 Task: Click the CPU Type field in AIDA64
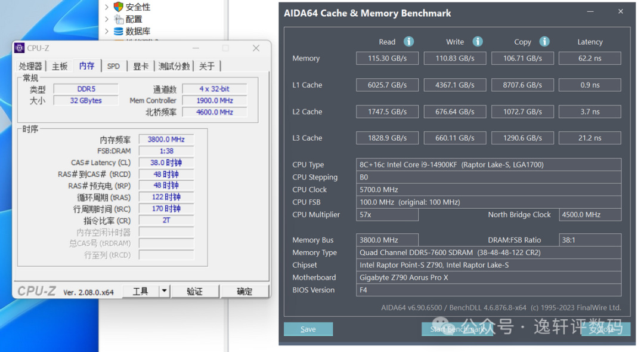tap(489, 165)
